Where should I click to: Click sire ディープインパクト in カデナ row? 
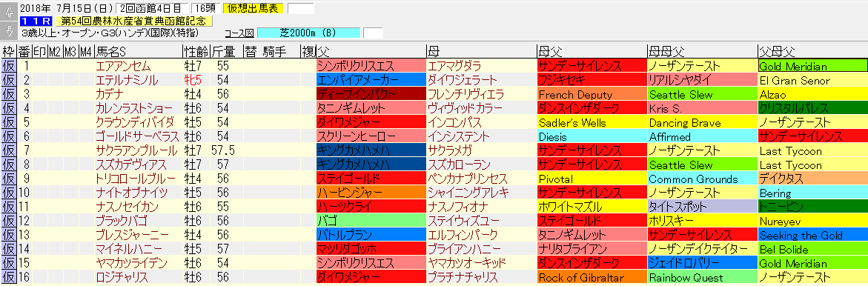click(371, 95)
